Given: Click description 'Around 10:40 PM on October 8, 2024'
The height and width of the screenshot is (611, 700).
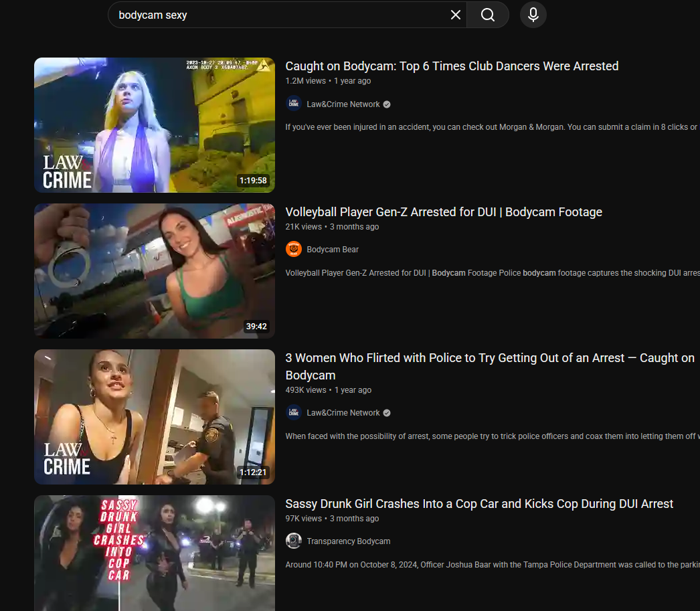Looking at the screenshot, I should click(493, 565).
